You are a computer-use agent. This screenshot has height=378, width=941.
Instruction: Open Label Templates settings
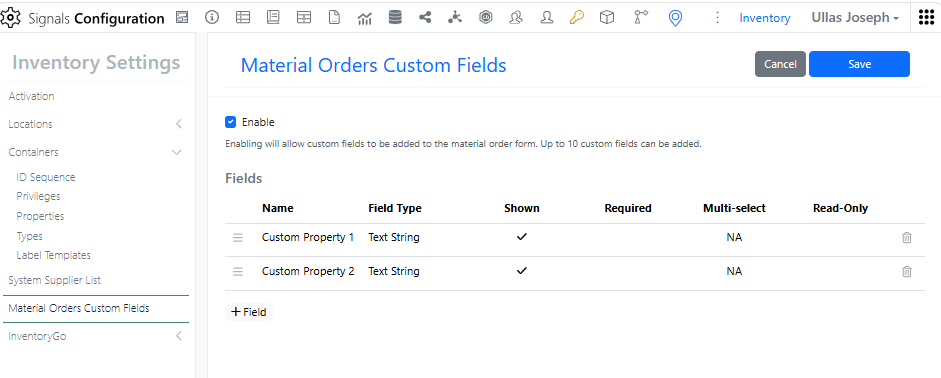[53, 255]
